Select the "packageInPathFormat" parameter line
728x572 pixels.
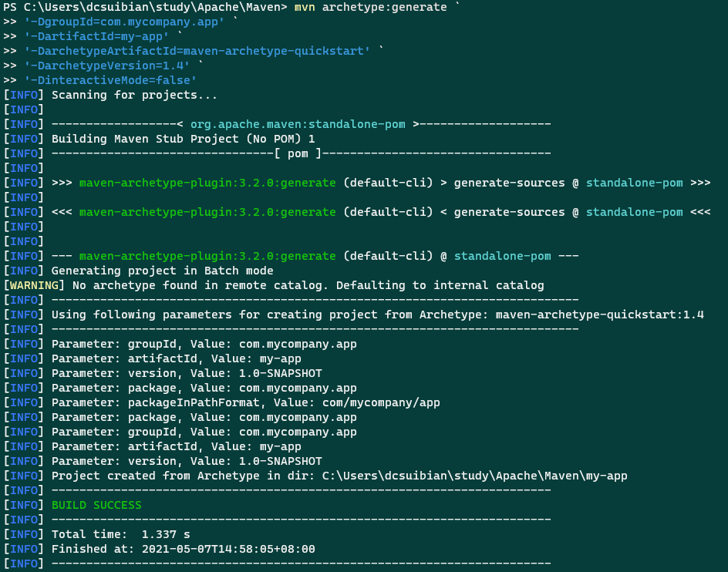pos(245,402)
